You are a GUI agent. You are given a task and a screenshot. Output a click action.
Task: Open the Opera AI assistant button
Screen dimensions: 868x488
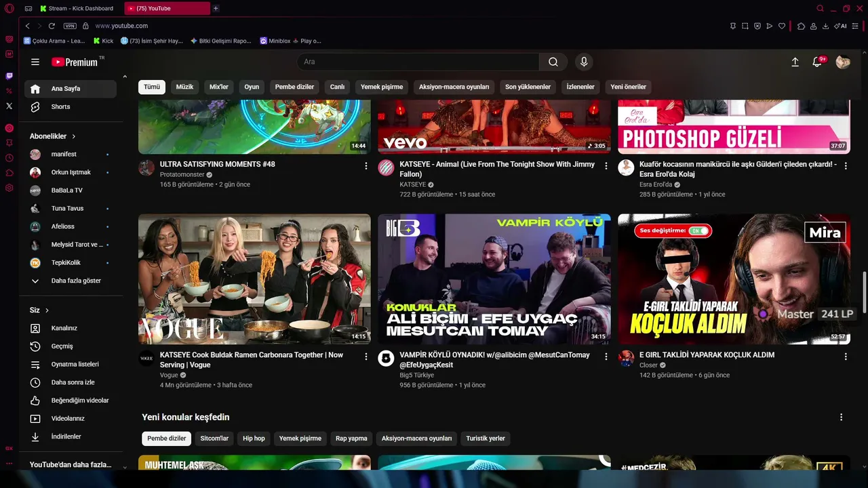[841, 26]
